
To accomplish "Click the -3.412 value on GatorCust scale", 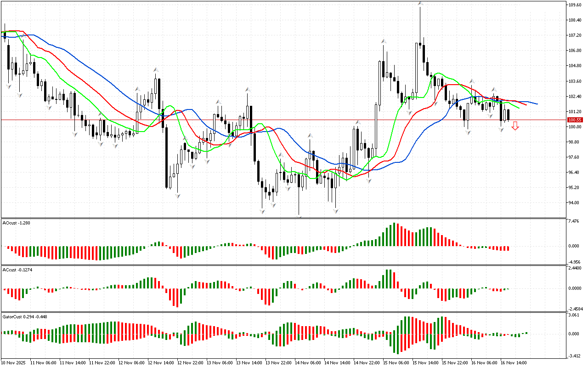I will click(574, 356).
